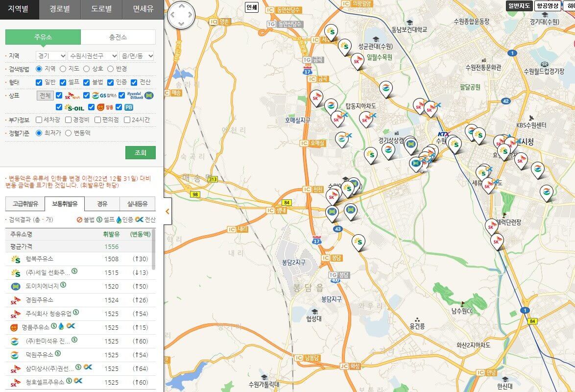Pan the map left with the arrow control

click(x=173, y=15)
